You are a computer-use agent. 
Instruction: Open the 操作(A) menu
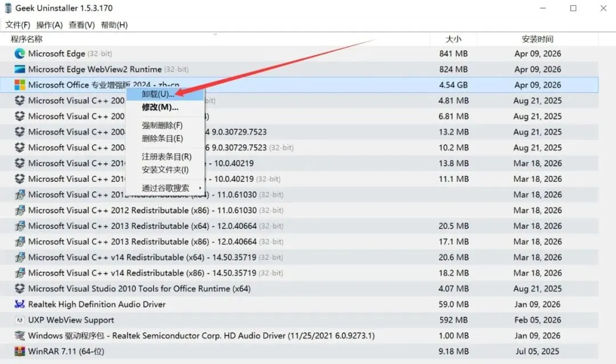pyautogui.click(x=50, y=24)
